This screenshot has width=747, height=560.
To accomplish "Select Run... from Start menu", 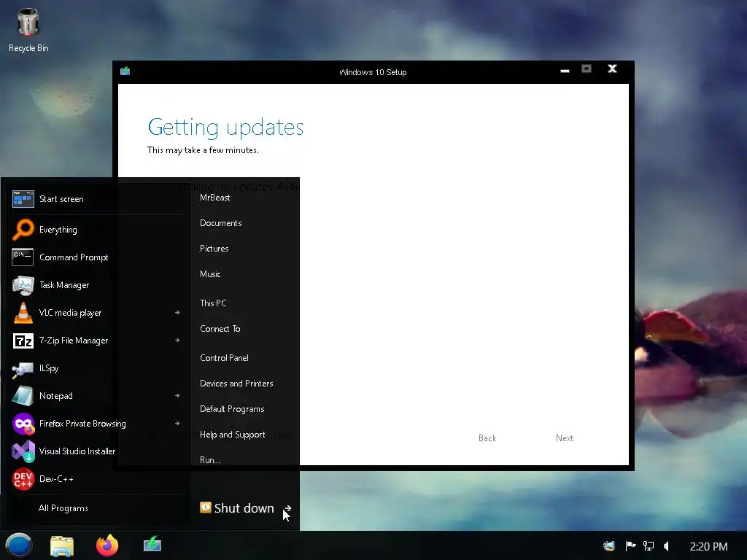I will 209,460.
